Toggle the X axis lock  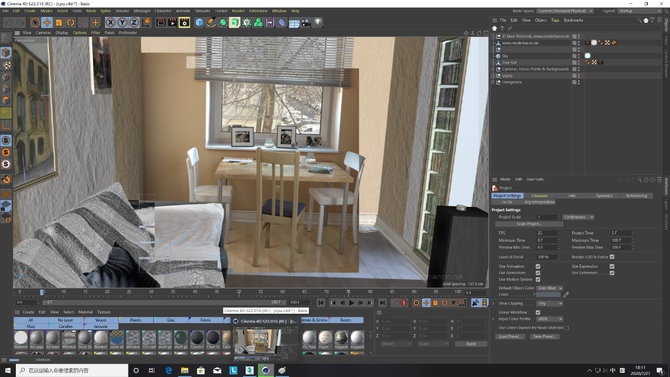(110, 22)
